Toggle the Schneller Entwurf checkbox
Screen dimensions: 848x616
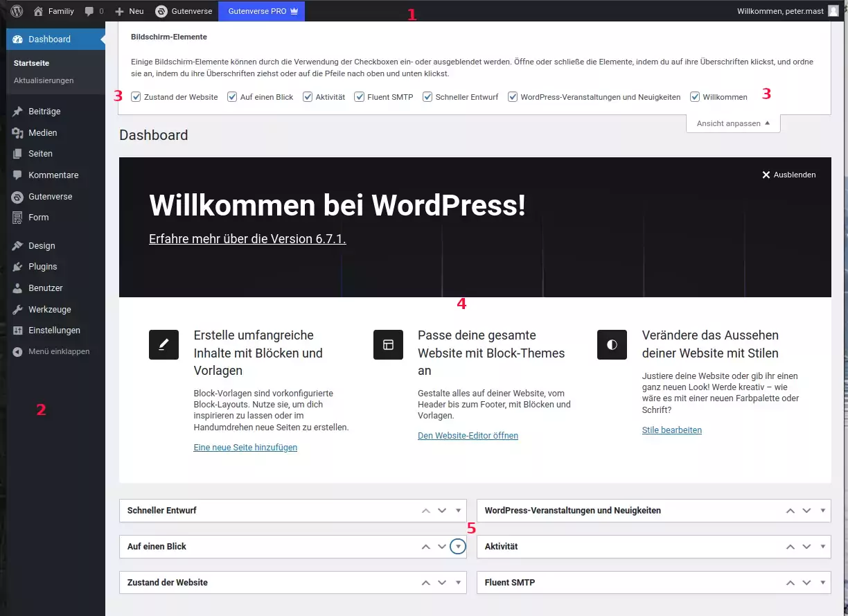pos(428,97)
